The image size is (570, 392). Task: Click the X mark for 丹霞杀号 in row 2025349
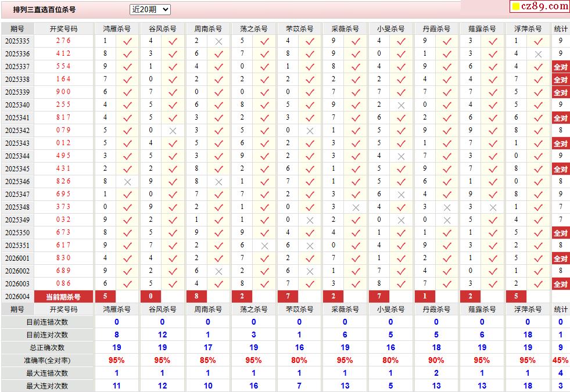pos(447,220)
